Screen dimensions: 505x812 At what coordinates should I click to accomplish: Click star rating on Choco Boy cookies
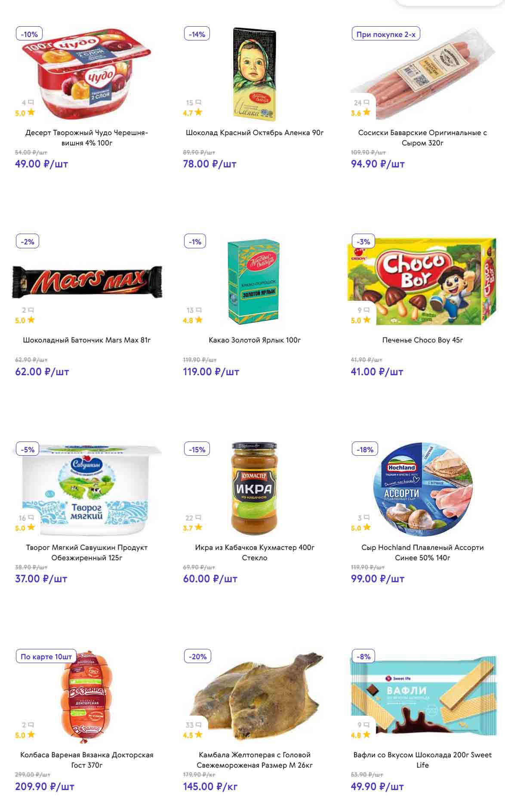tap(366, 320)
